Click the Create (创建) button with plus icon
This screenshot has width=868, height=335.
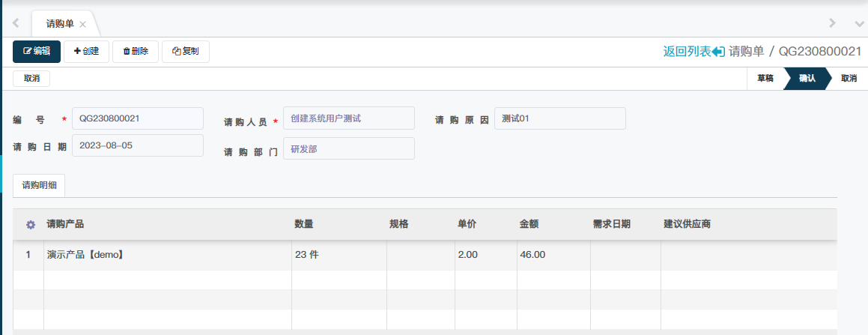(86, 52)
